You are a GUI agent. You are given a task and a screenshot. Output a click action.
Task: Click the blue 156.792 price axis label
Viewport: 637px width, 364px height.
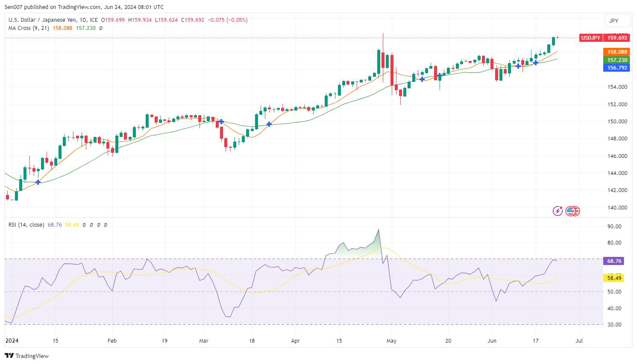(x=617, y=68)
